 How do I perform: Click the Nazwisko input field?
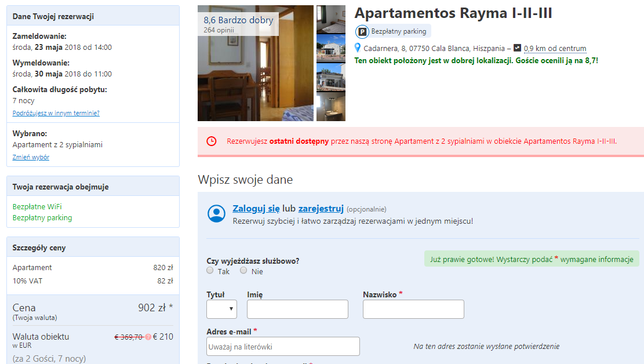click(x=413, y=309)
